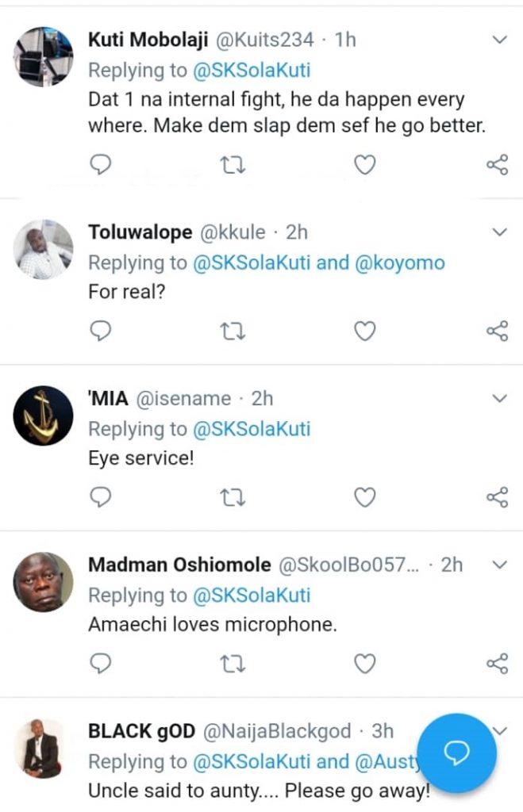Like the "Eye service!" tweet

click(364, 497)
